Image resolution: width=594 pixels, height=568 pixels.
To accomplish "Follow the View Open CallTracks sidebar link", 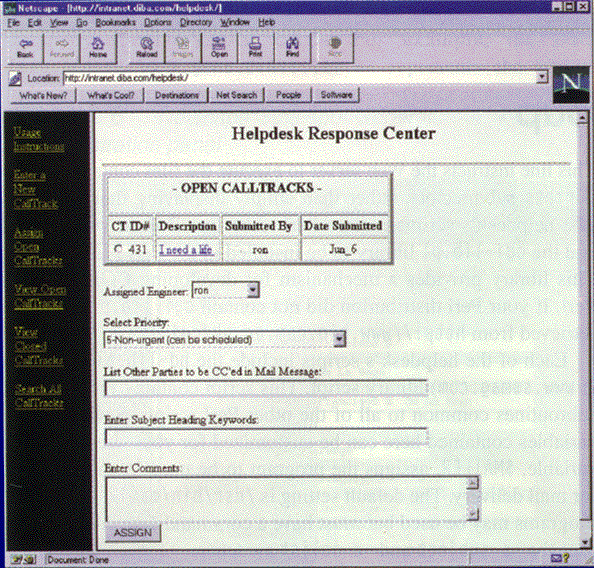I will tap(39, 296).
